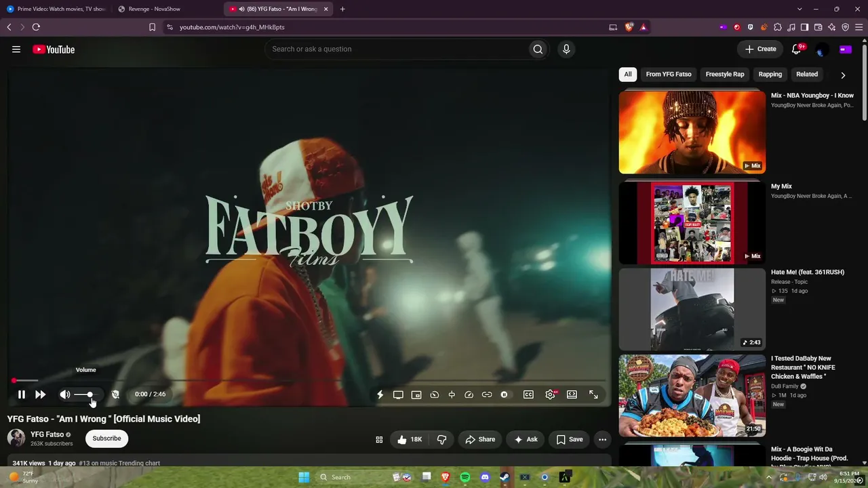Show more filter chips with the right arrow

tap(843, 75)
